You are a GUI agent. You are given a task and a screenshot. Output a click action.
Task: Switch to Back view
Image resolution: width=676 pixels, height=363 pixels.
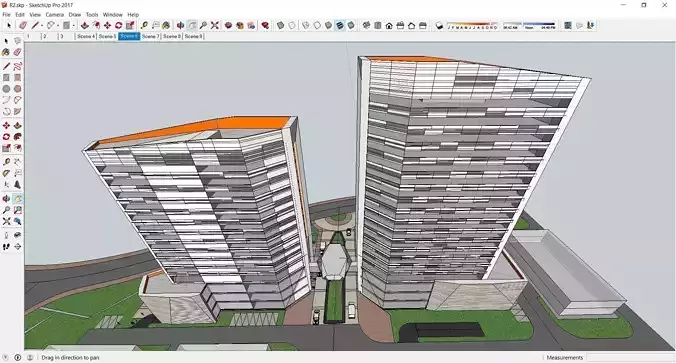click(411, 25)
